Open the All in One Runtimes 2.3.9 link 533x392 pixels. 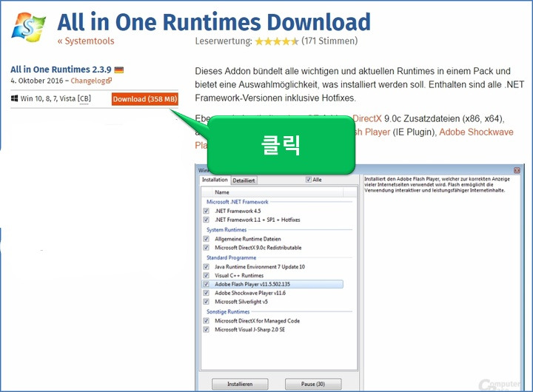tap(61, 70)
